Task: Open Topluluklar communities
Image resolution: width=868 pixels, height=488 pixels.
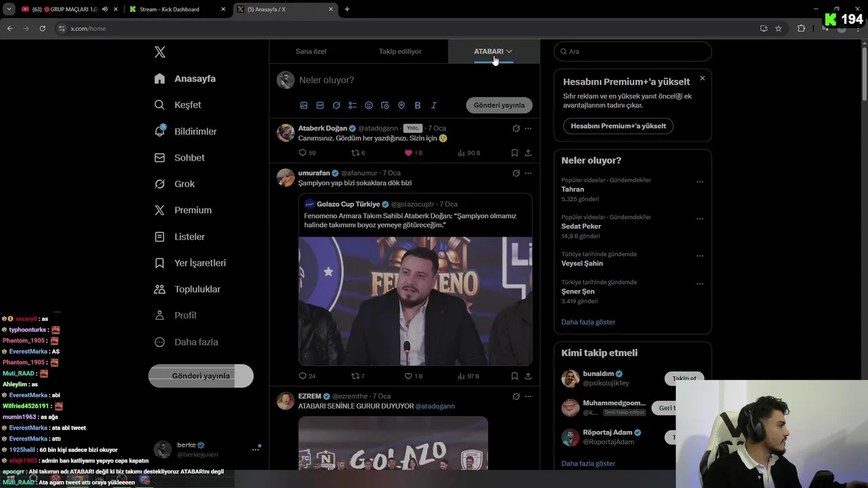Action: tap(187, 289)
